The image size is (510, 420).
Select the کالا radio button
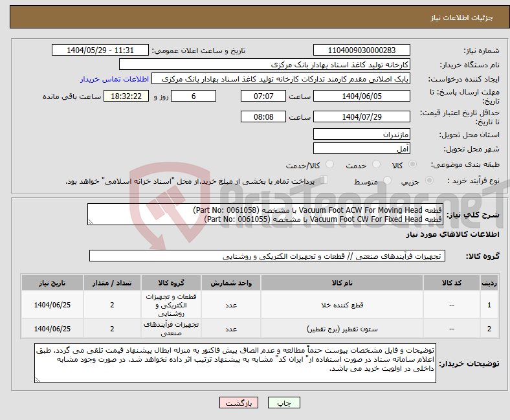pyautogui.click(x=413, y=165)
